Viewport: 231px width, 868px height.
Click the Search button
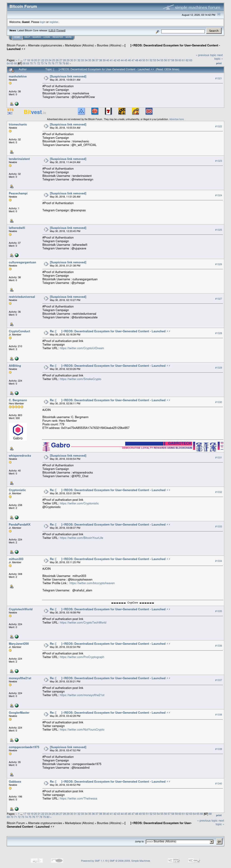(214, 31)
